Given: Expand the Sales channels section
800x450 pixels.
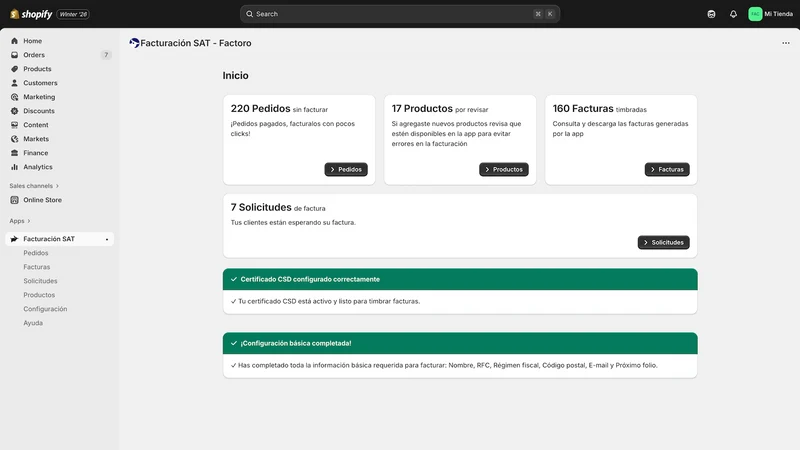Looking at the screenshot, I should tap(34, 186).
